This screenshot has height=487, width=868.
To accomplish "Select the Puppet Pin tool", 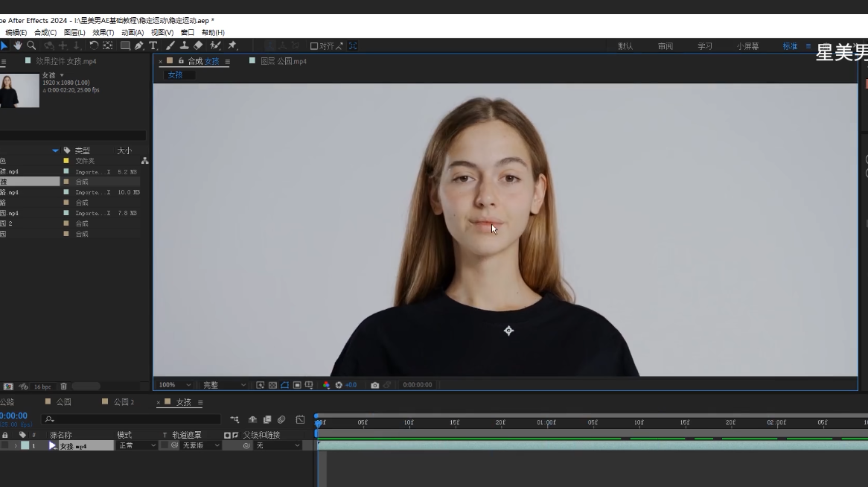I will 232,46.
